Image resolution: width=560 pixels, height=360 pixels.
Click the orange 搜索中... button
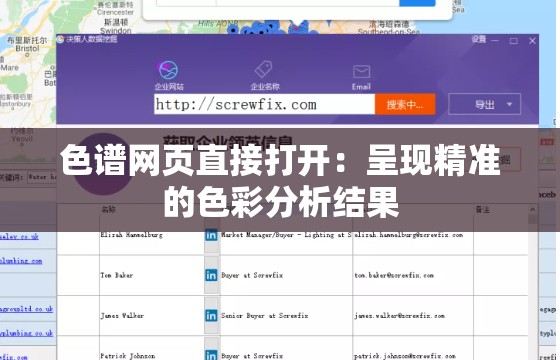point(405,104)
